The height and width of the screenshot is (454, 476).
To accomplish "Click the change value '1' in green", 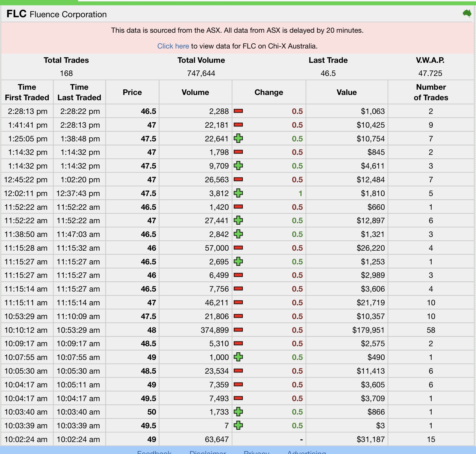I will (300, 193).
